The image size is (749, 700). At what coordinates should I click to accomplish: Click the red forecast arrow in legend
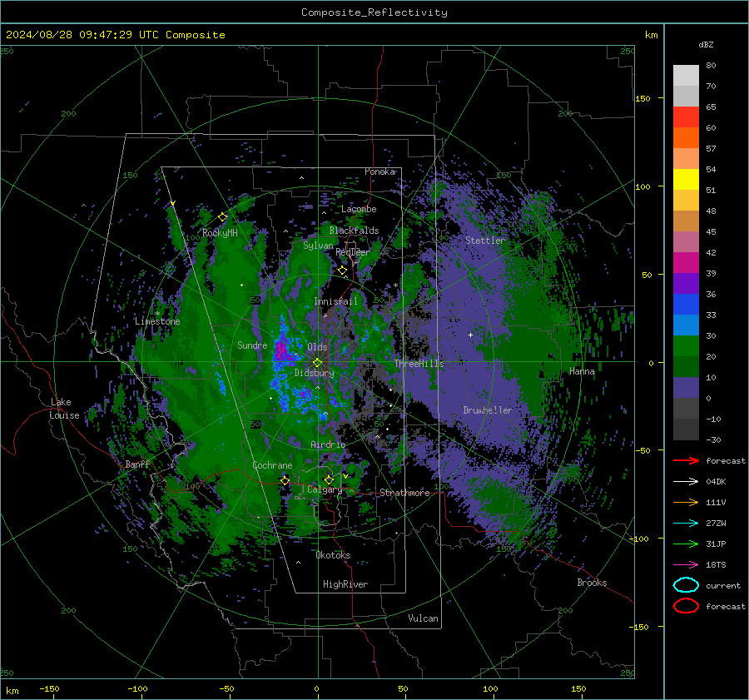point(686,460)
